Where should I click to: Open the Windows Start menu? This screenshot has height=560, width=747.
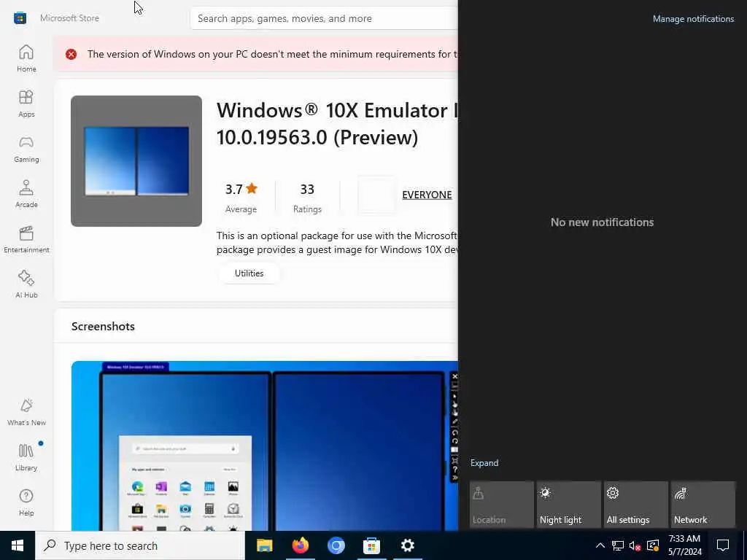(x=18, y=545)
